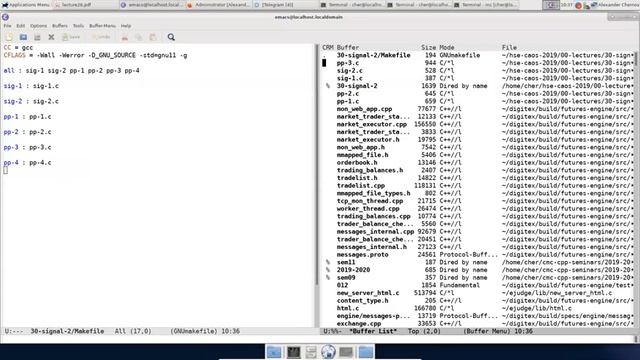Select the sem11 Dired buffer row
Image resolution: width=640 pixels, height=360 pixels.
[x=478, y=262]
